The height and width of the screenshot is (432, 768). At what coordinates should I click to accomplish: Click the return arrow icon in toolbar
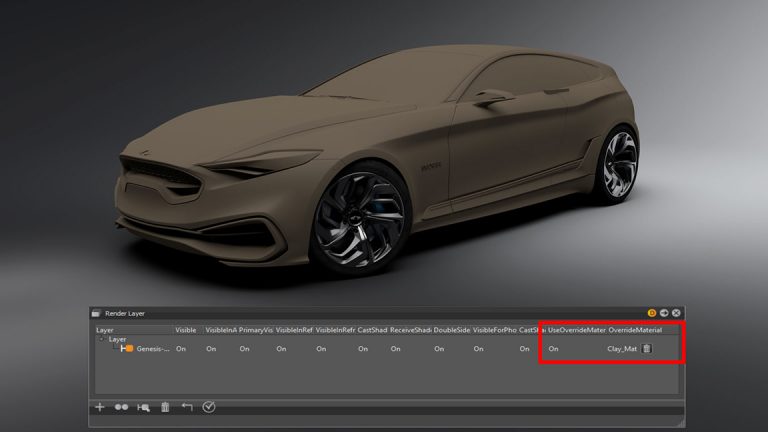(186, 407)
